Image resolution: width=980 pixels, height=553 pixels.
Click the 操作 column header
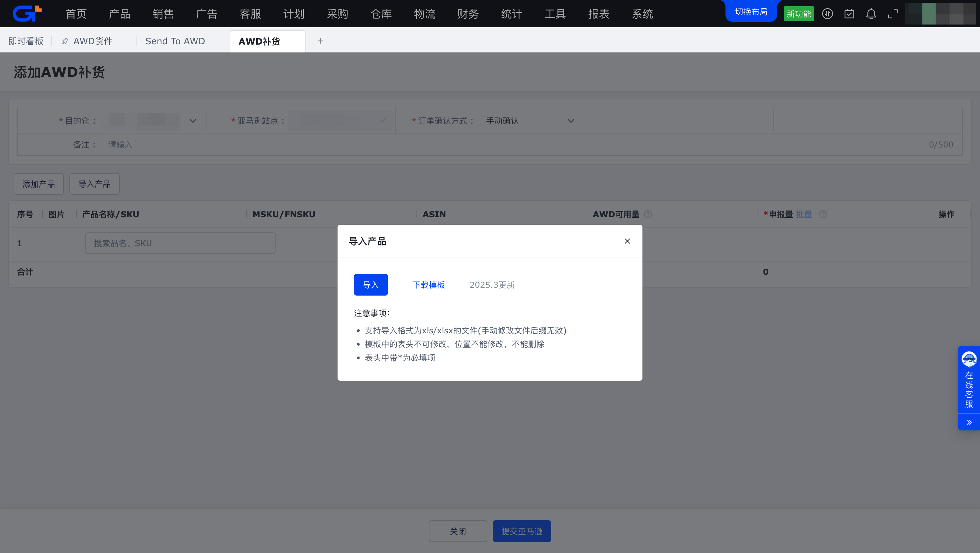pos(946,214)
